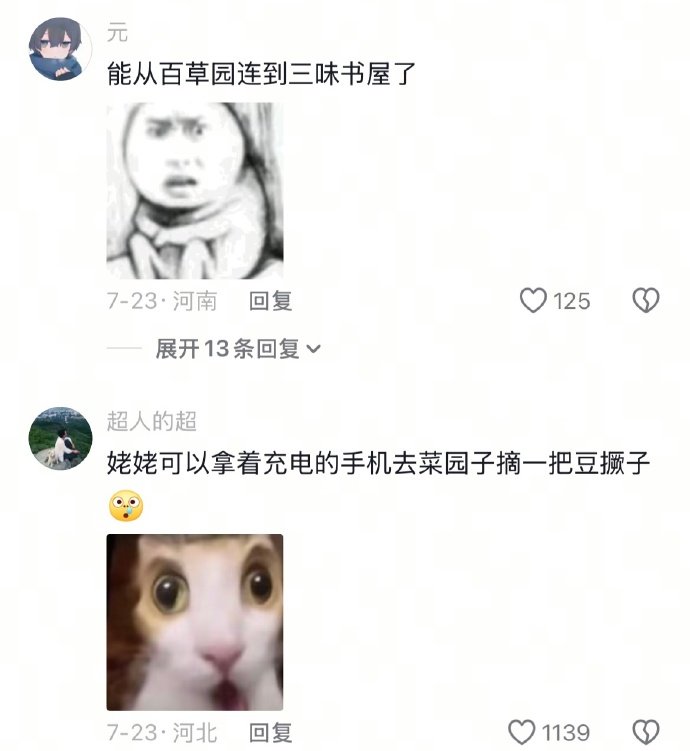This screenshot has width=690, height=751.
Task: Expand the 13 replies thread
Action: point(238,349)
